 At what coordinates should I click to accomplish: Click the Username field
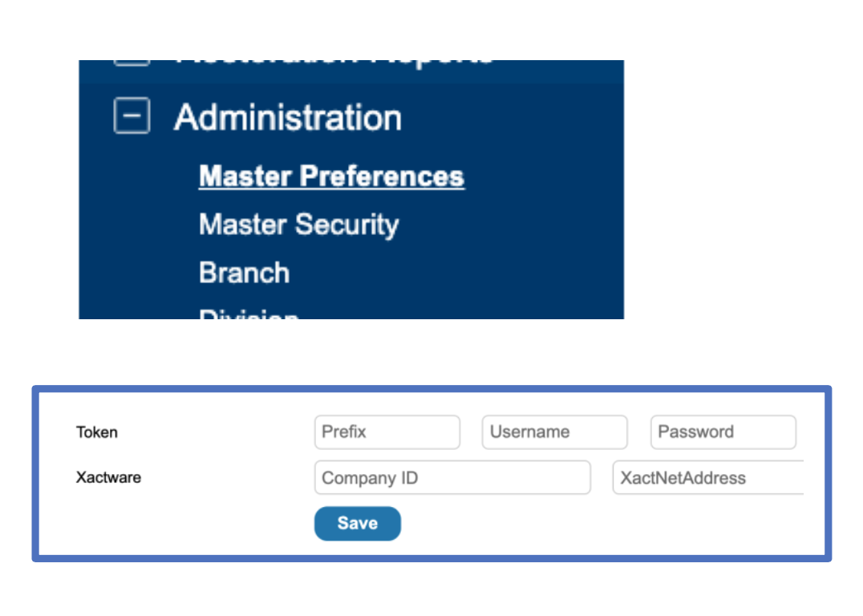pos(554,432)
